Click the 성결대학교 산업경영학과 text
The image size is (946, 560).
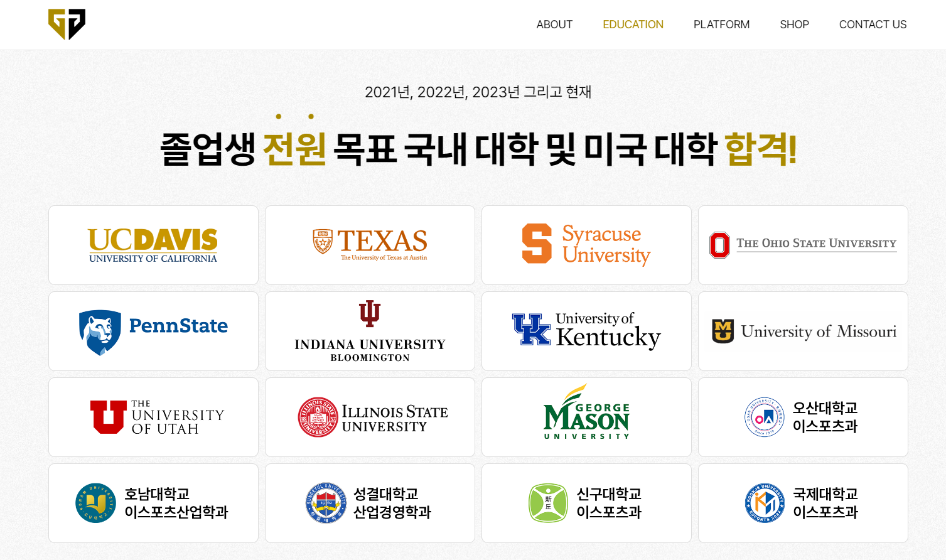(x=392, y=503)
